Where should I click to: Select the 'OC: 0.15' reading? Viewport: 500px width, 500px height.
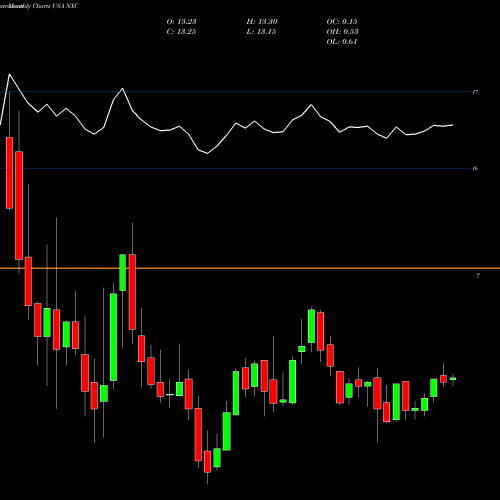pos(342,22)
